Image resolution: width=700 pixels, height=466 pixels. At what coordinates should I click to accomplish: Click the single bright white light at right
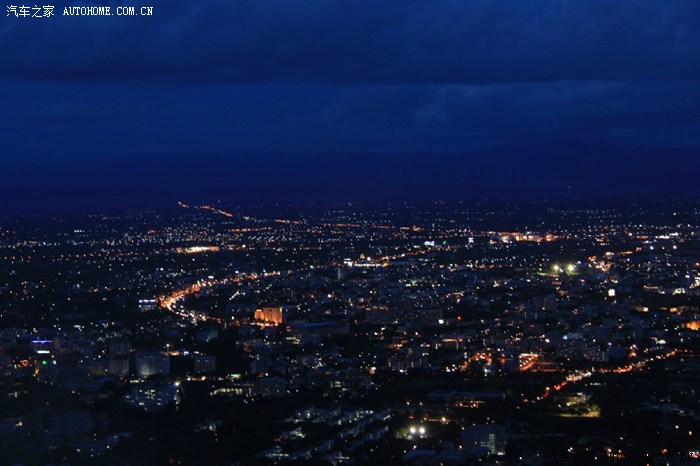[x=611, y=293]
